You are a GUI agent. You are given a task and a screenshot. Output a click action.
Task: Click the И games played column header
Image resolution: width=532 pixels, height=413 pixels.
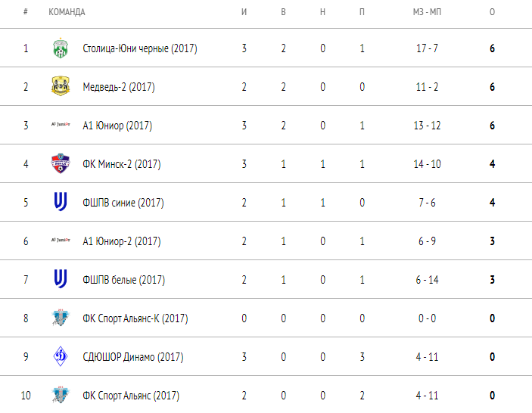click(244, 12)
